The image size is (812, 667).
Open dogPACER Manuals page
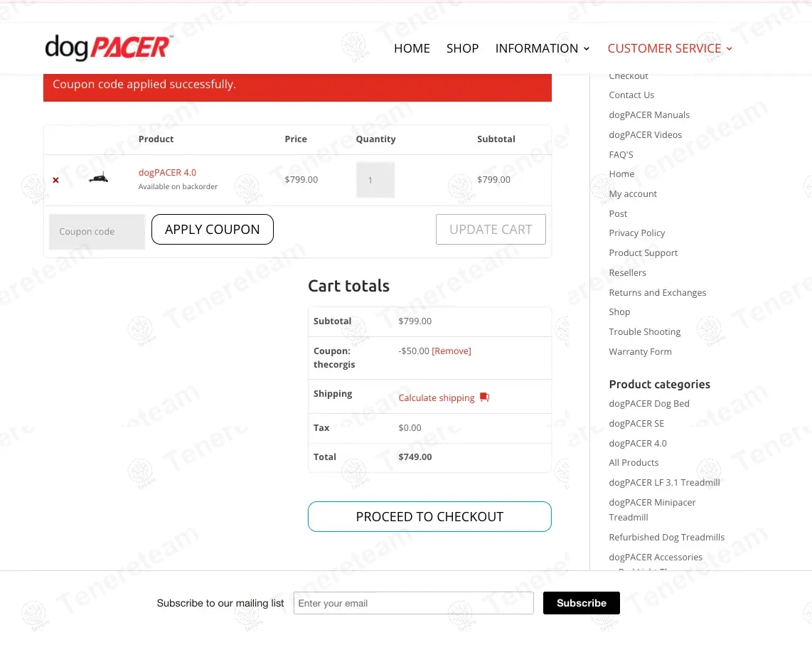tap(649, 114)
